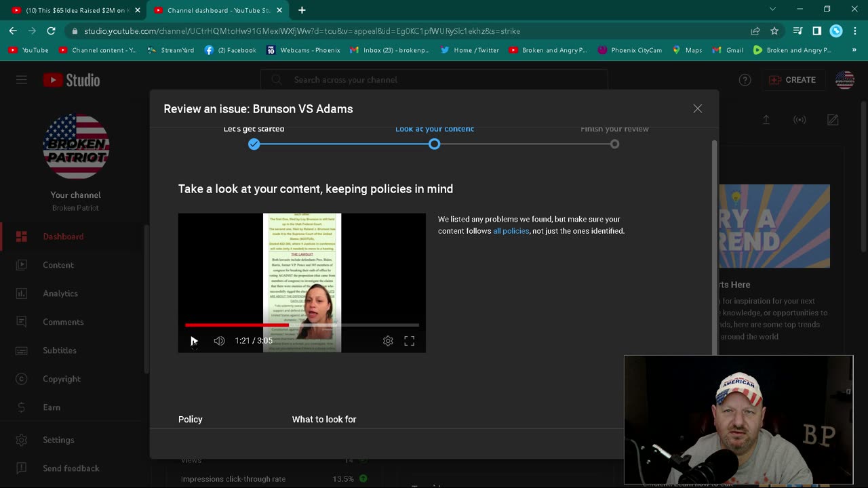Open the Chrome three-dot menu
The width and height of the screenshot is (868, 488).
tap(854, 31)
